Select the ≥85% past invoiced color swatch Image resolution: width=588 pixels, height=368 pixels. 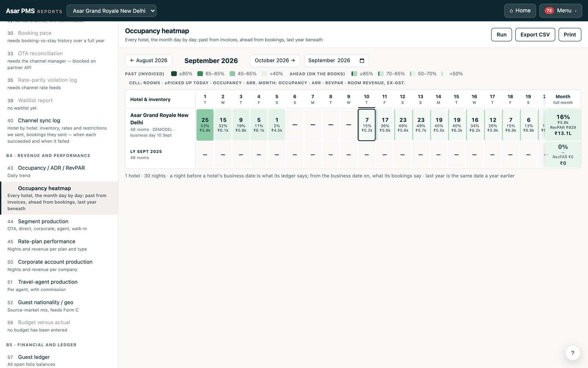tap(174, 74)
